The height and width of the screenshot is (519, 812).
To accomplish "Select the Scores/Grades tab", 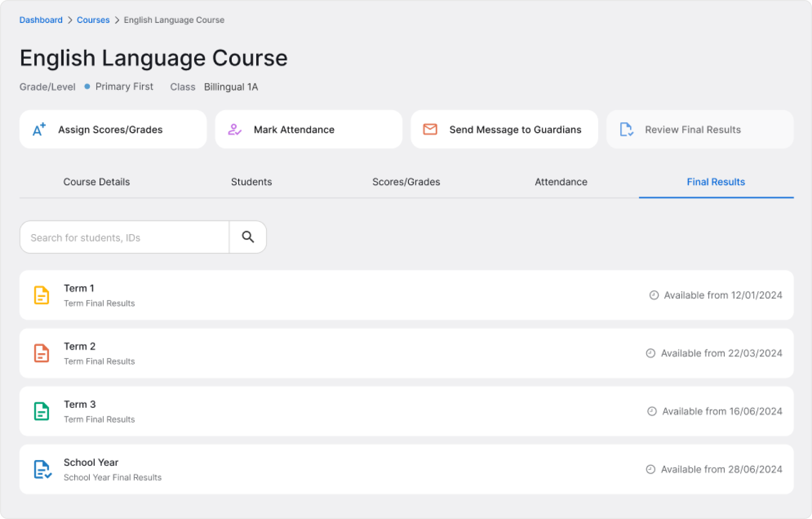I will pos(406,182).
